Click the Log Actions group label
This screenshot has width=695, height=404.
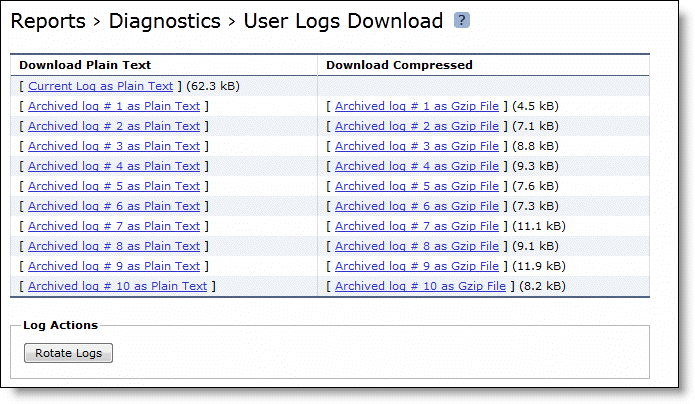coord(60,325)
